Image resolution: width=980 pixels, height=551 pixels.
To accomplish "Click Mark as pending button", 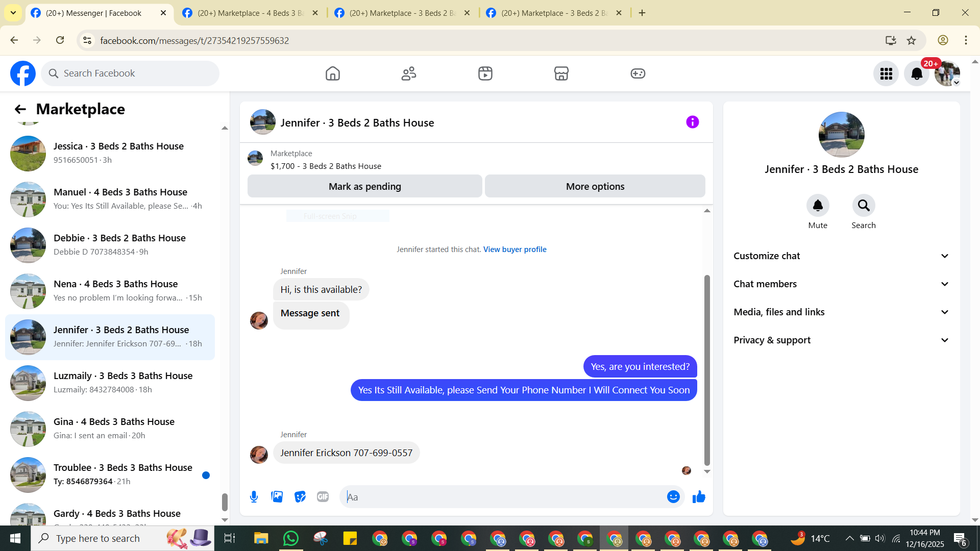I will click(364, 186).
